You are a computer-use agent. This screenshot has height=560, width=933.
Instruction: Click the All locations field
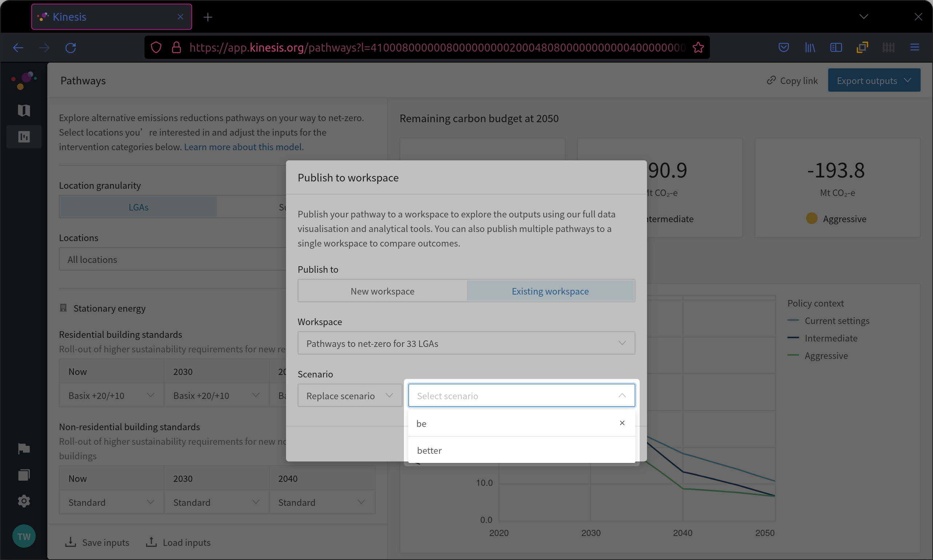[172, 259]
